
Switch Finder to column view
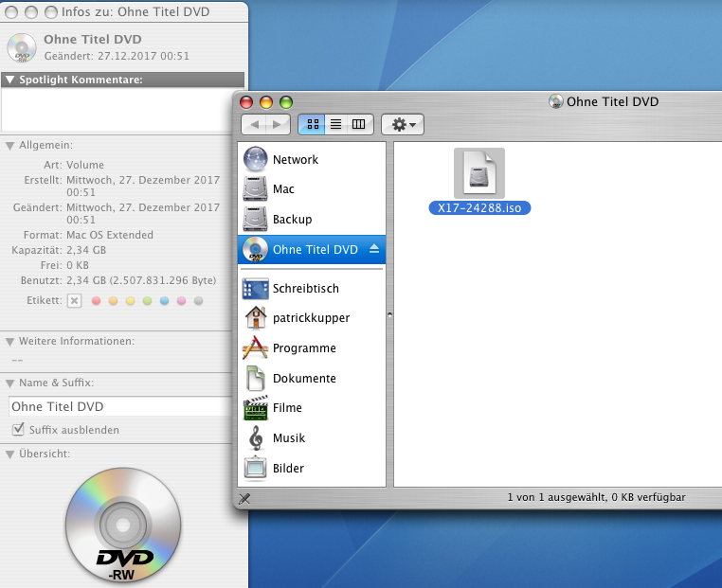[x=359, y=124]
